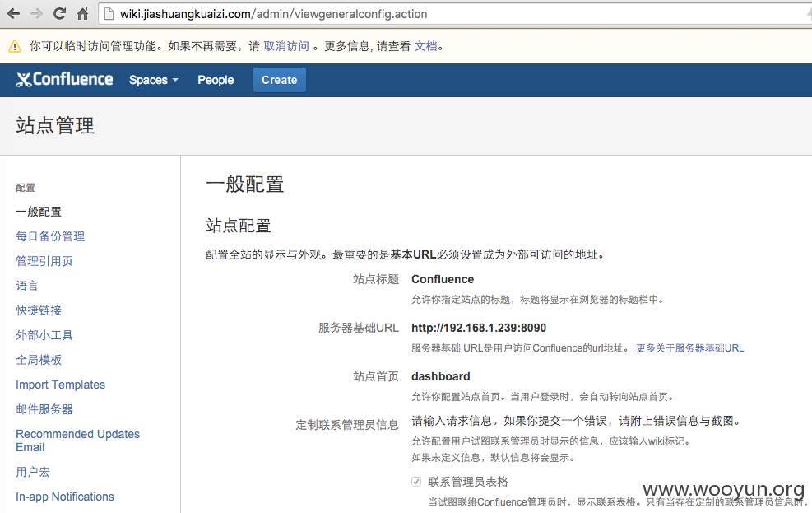Click the 取消访问 link
Screen dimensions: 812x513
286,46
